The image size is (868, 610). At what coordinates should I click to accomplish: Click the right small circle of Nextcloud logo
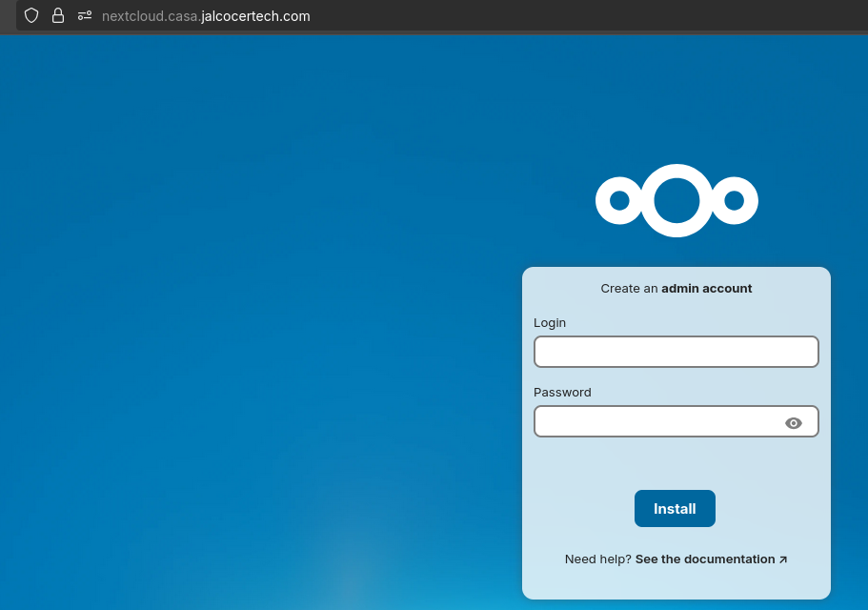coord(734,200)
